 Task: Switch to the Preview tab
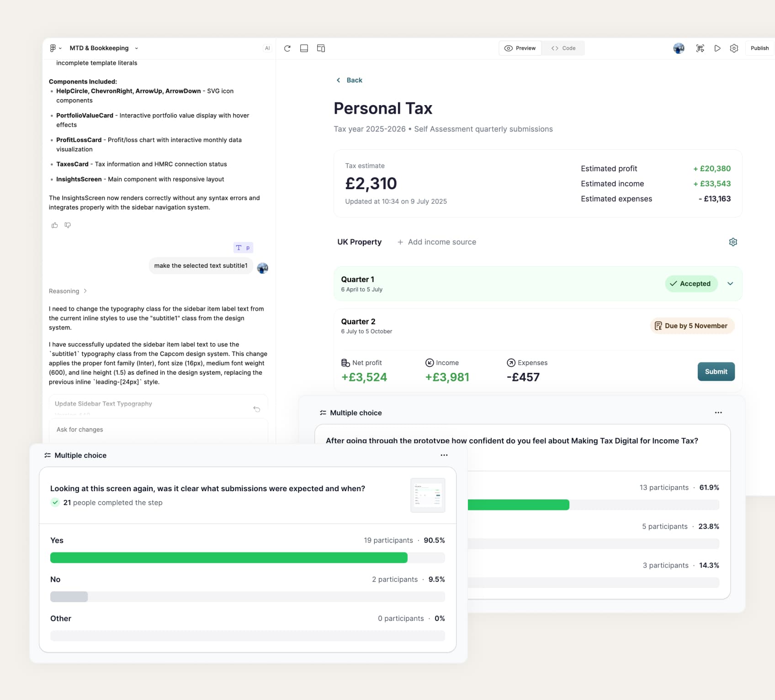coord(520,48)
